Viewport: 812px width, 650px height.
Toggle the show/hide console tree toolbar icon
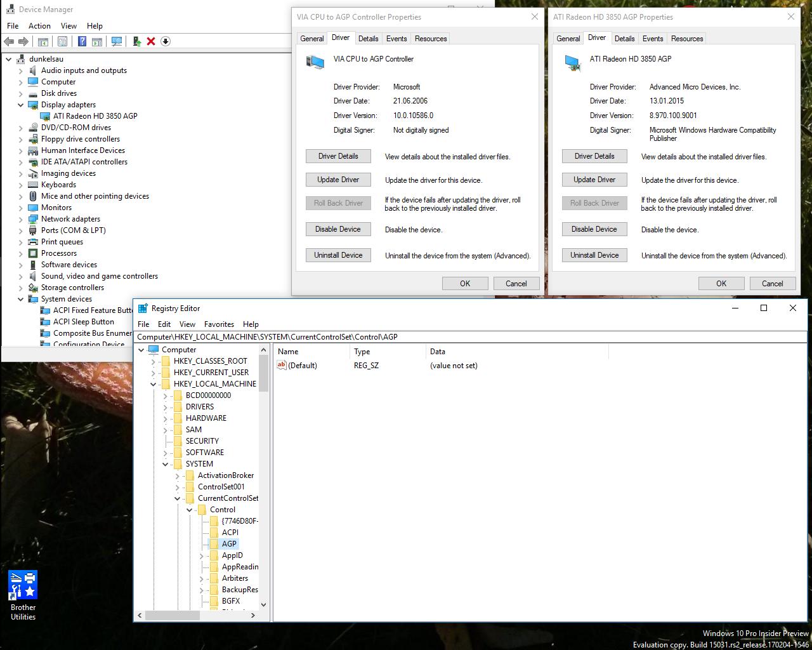[x=43, y=41]
